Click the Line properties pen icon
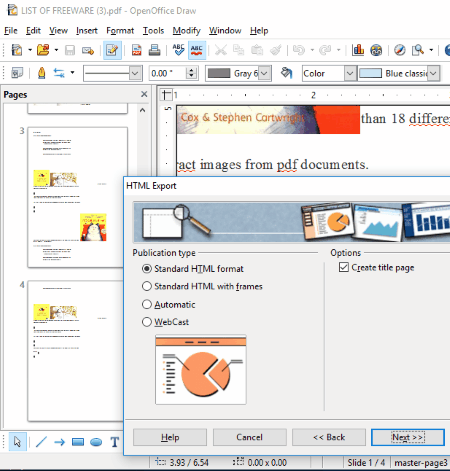 [x=42, y=73]
